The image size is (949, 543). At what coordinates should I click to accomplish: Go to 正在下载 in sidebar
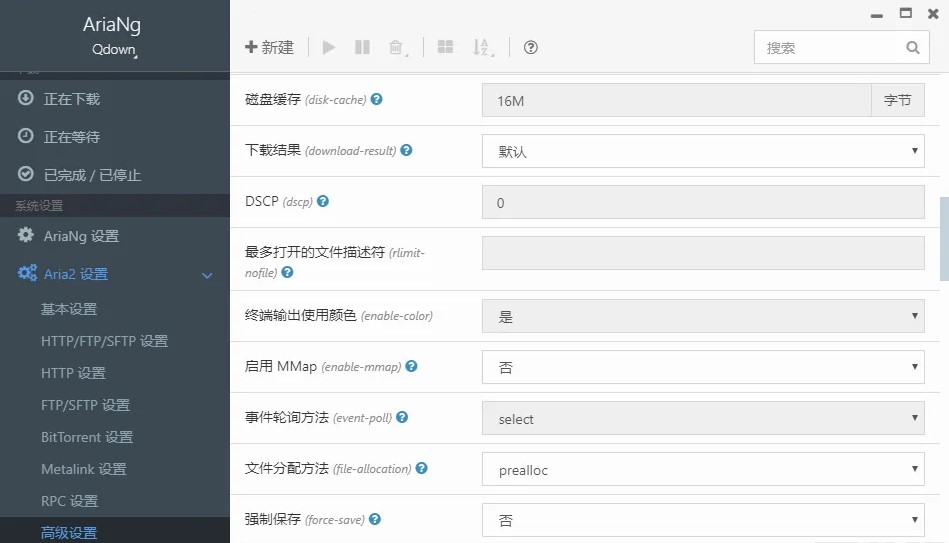(71, 99)
